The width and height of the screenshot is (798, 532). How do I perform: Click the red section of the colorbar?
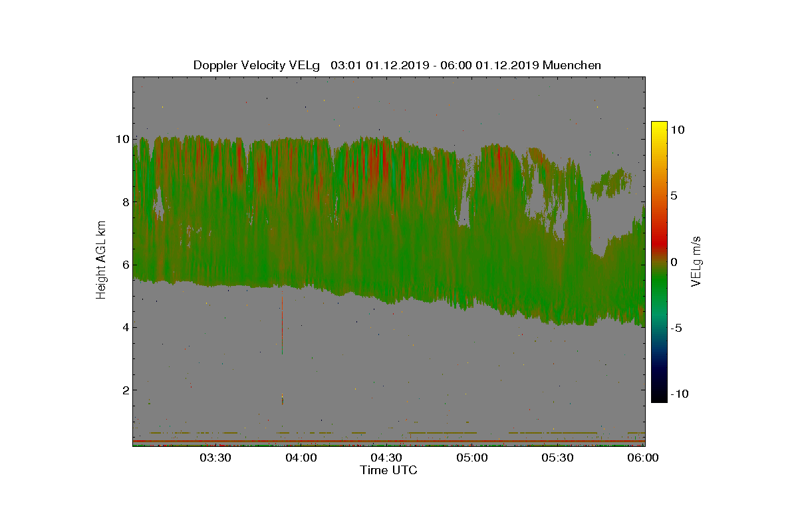point(659,243)
